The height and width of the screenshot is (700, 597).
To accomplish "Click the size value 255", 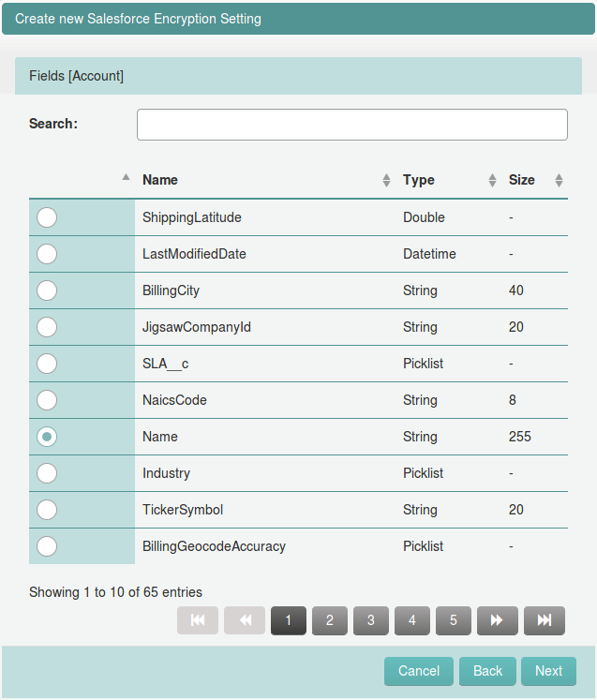I will click(520, 437).
